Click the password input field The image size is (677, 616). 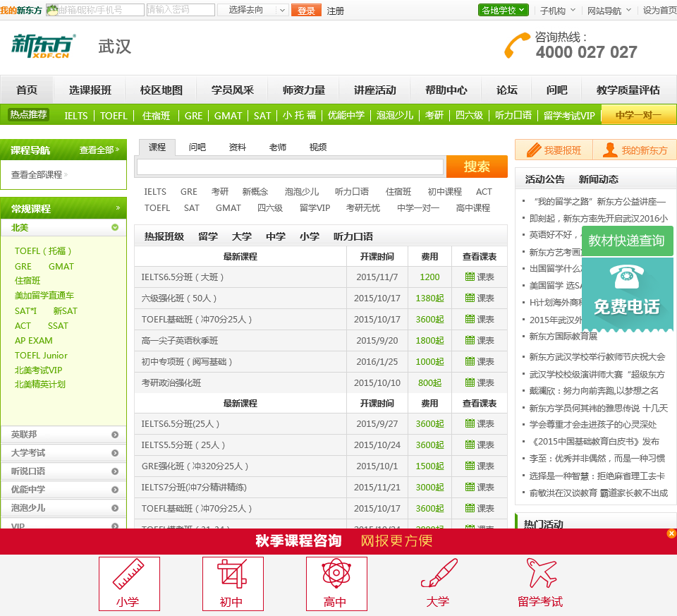(181, 10)
